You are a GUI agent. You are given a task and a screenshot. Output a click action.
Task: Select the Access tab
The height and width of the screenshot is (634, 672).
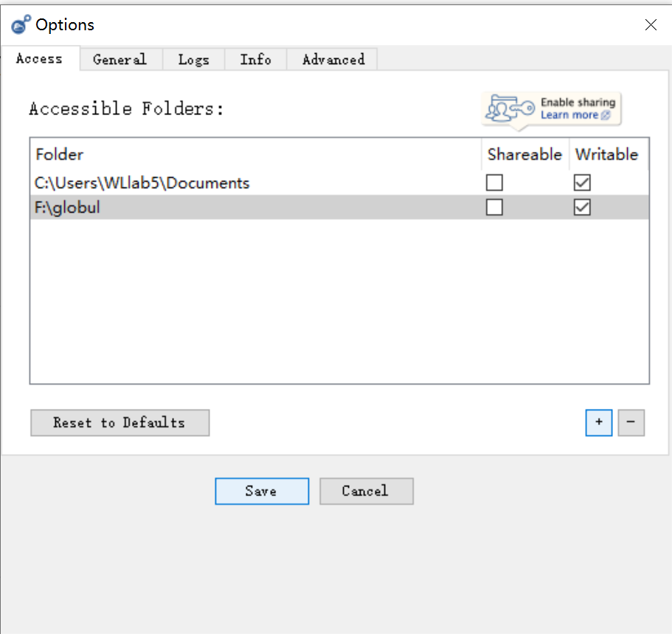coord(39,59)
